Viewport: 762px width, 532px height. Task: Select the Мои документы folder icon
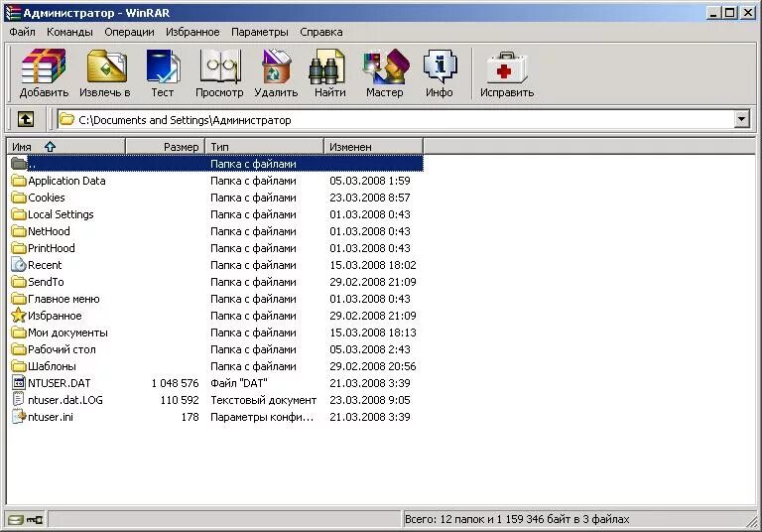tap(19, 332)
